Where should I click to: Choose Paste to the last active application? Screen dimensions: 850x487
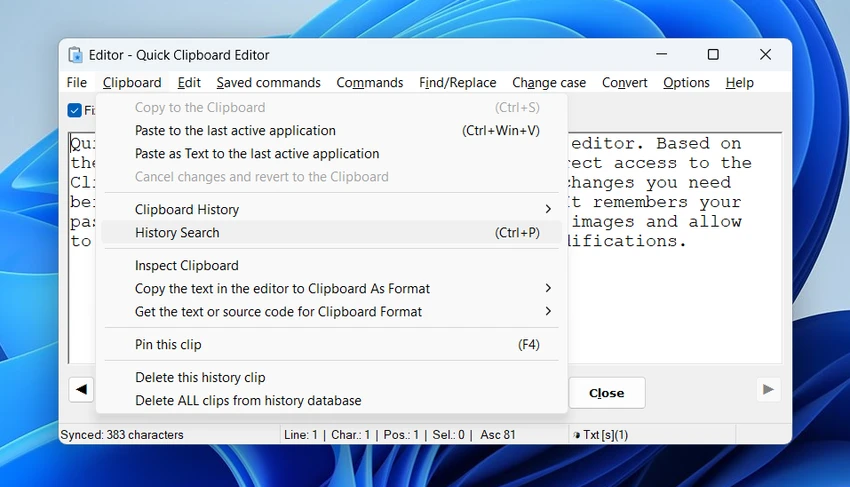[332, 131]
